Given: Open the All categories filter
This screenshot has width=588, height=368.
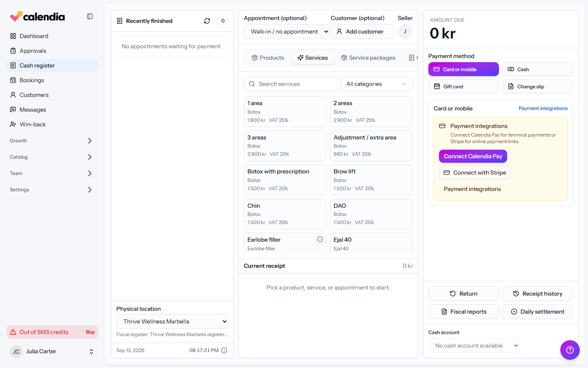Looking at the screenshot, I should [376, 84].
